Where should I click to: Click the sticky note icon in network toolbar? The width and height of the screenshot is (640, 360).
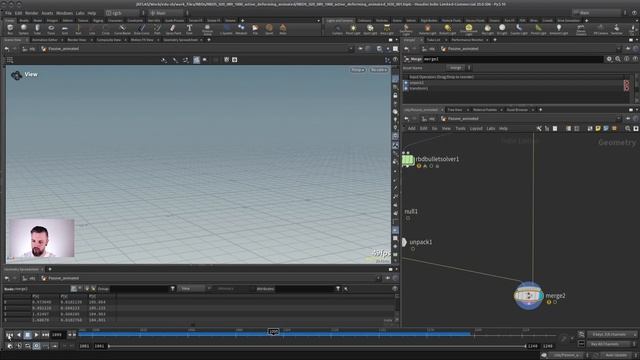pyautogui.click(x=598, y=129)
